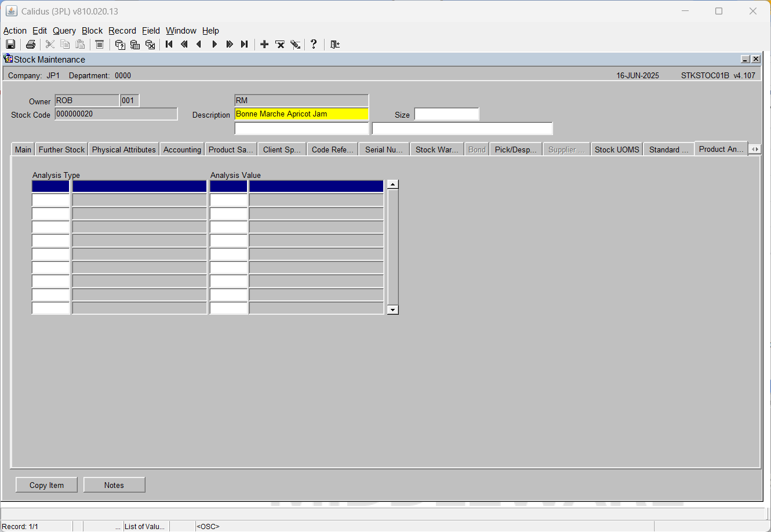Switch to the Physical Attributes tab
771x532 pixels.
(x=124, y=150)
